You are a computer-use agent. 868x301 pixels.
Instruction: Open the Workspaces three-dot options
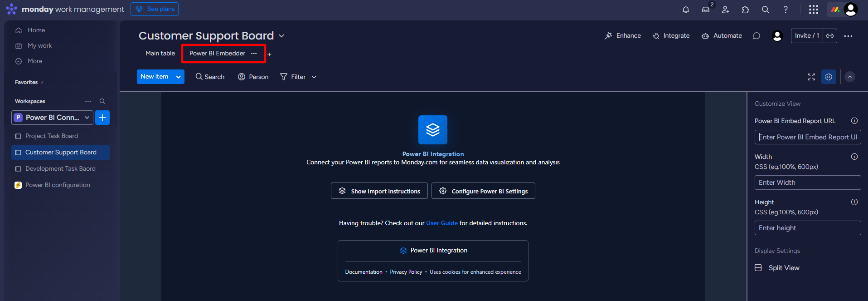[x=88, y=101]
